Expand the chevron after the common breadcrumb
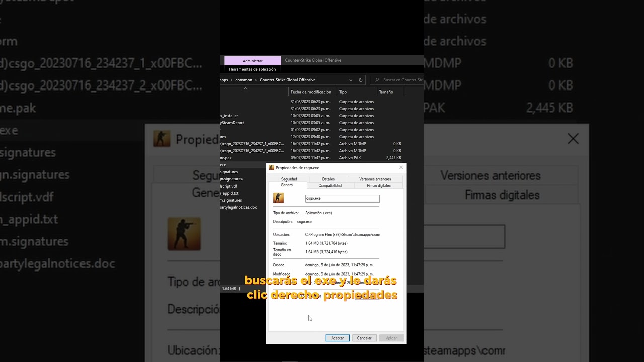 [256, 80]
